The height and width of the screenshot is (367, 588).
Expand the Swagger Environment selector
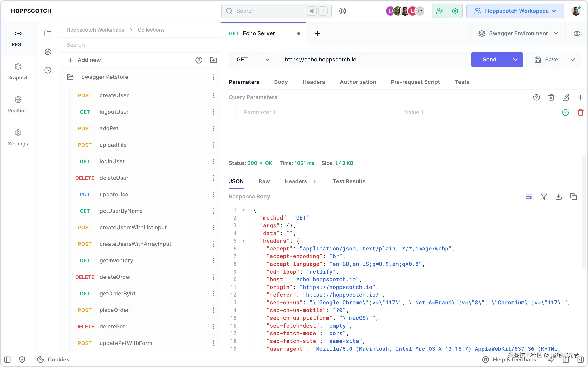[518, 33]
